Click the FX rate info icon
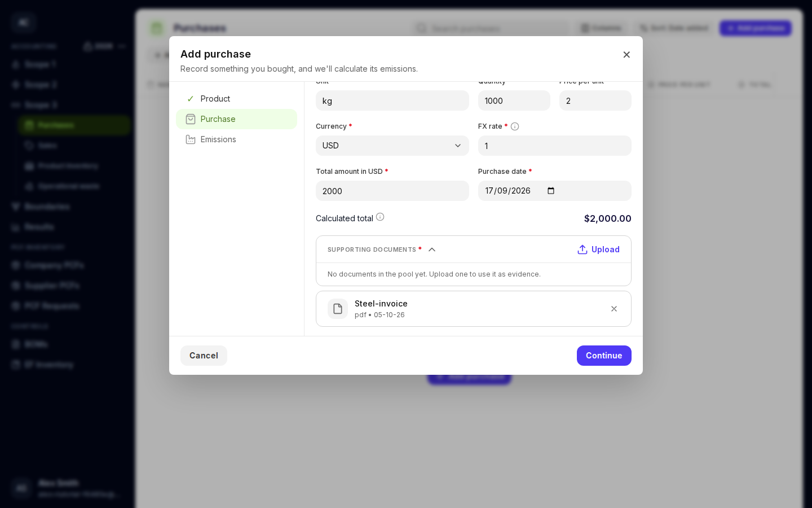 coord(515,126)
